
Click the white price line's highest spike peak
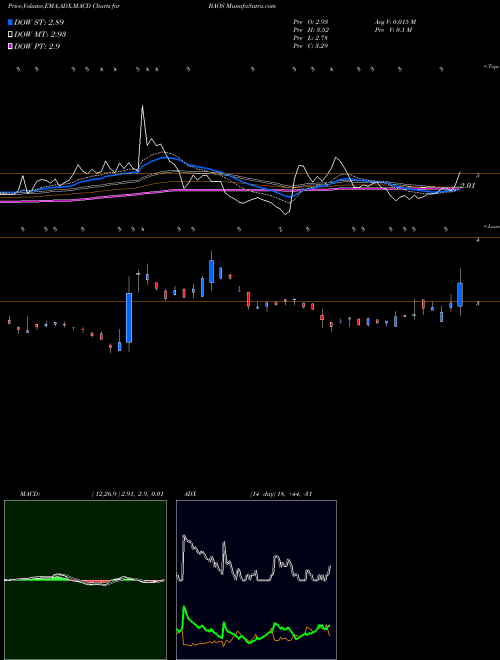point(142,106)
